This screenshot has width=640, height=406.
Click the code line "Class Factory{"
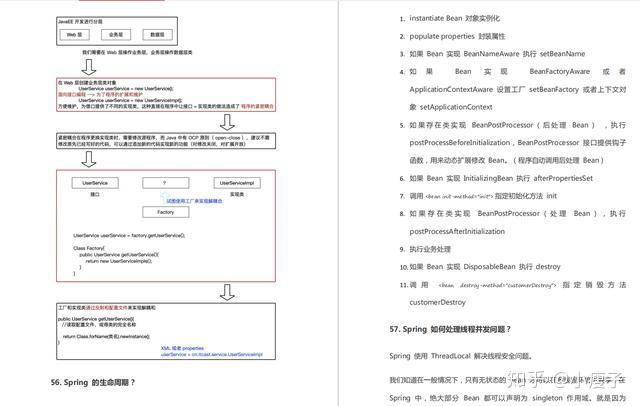pyautogui.click(x=89, y=248)
